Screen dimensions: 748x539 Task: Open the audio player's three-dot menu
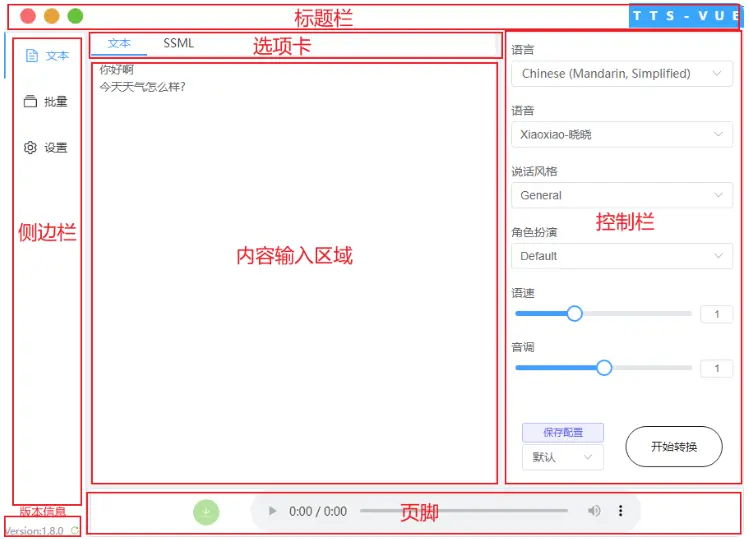(x=620, y=511)
